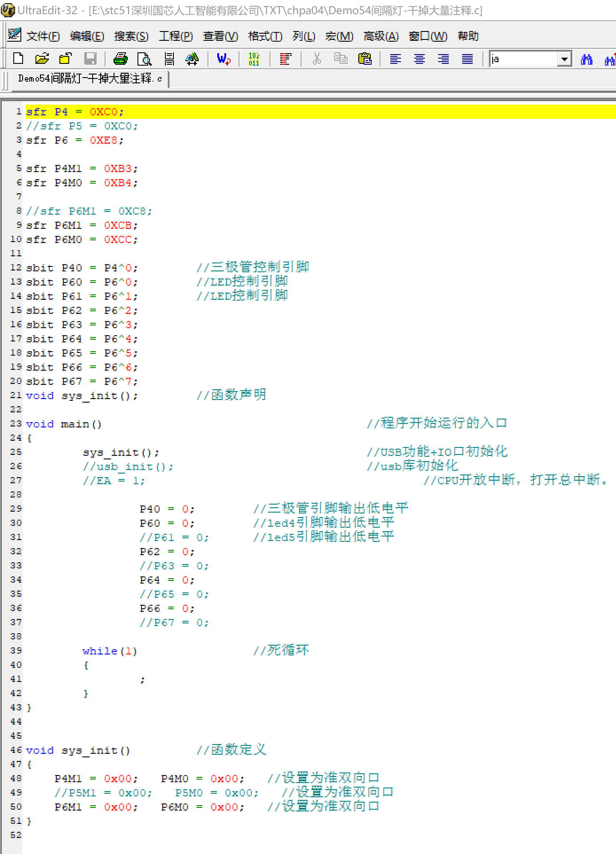Image resolution: width=616 pixels, height=854 pixels.
Task: Open the 窗口(W) menu
Action: click(x=428, y=36)
